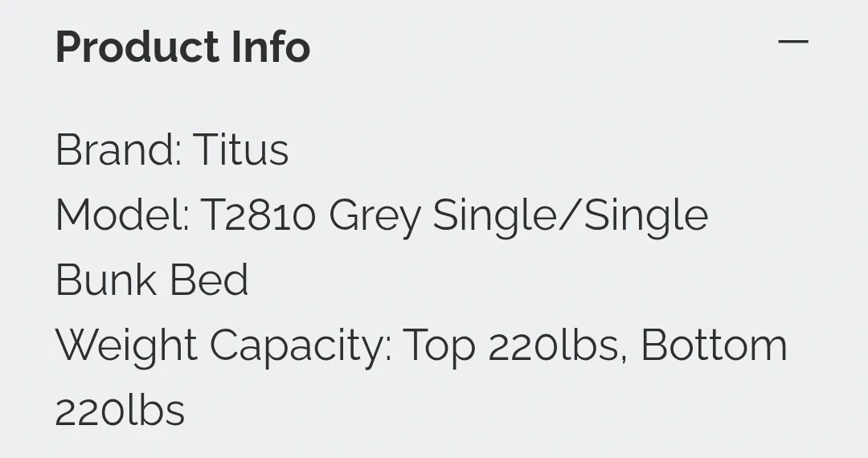Toggle the Product Info accordion header
The image size is (868, 458).
coord(434,46)
